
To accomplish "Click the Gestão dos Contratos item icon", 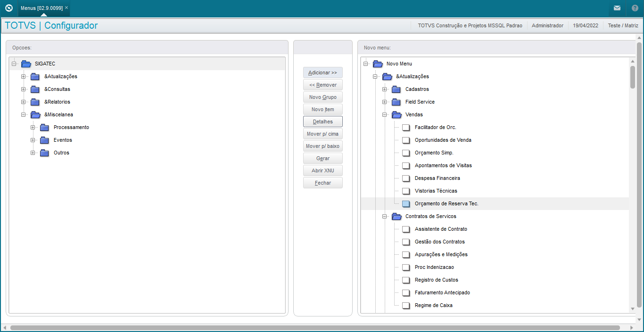I will tap(406, 242).
